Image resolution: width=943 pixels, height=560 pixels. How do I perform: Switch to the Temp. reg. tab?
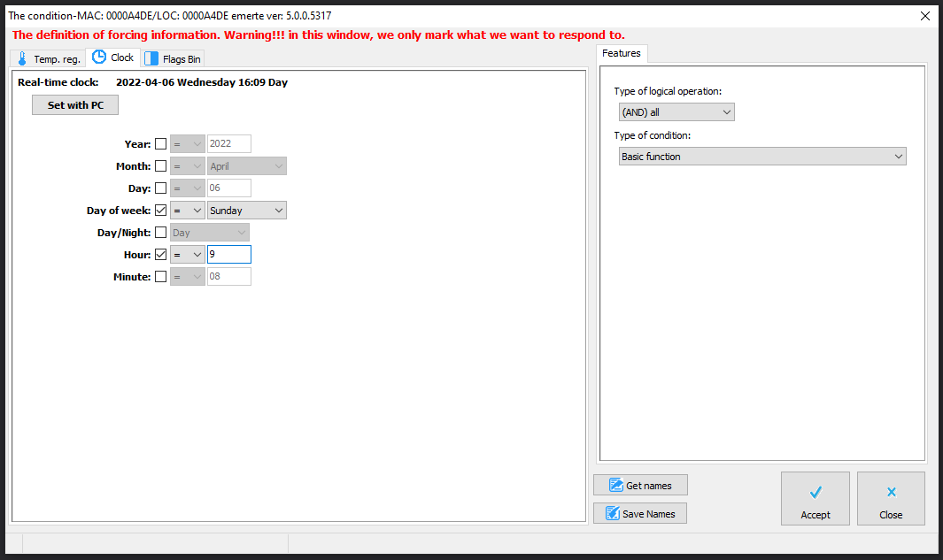[48, 58]
